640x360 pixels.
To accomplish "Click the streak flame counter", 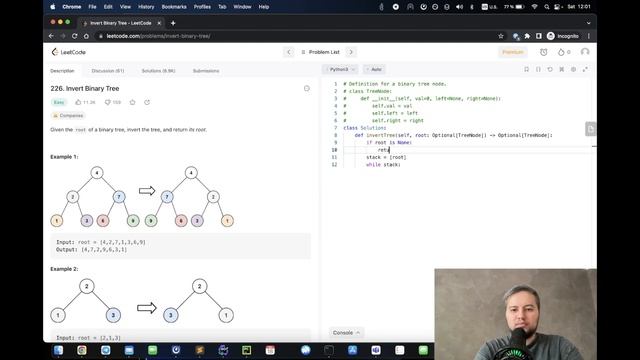I will pos(564,52).
